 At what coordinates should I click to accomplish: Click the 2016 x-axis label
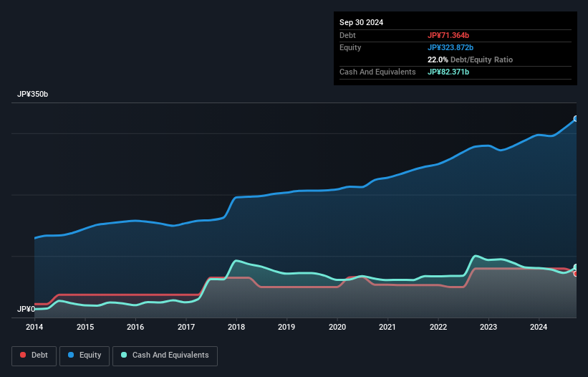pyautogui.click(x=135, y=327)
